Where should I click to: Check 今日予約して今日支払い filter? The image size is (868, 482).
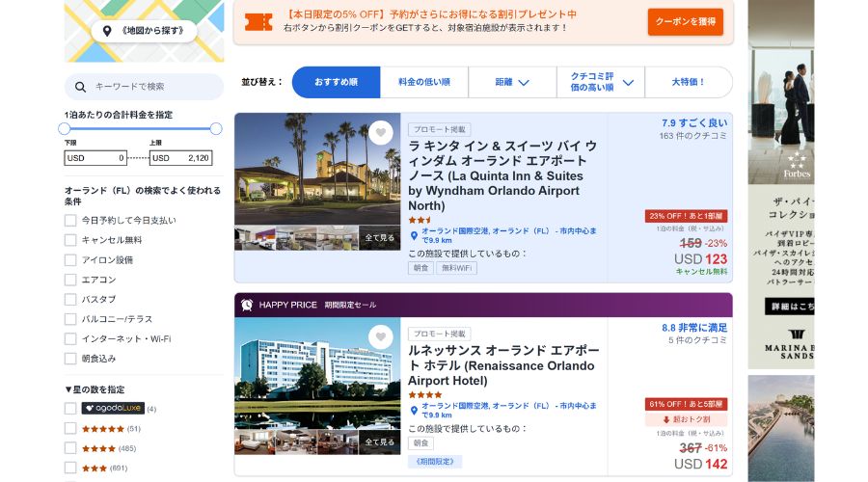tap(70, 220)
